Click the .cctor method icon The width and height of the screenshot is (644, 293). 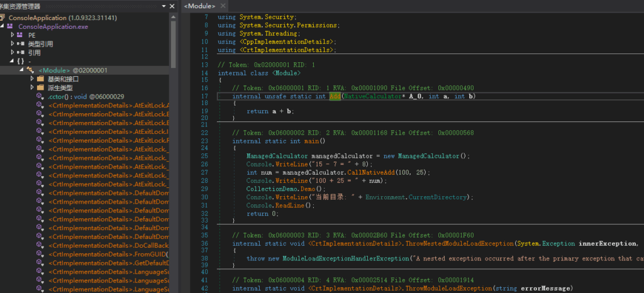[40, 97]
